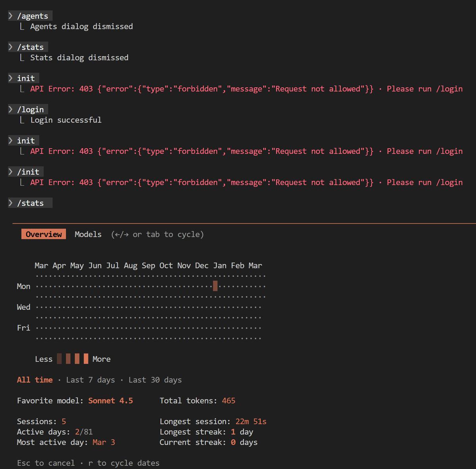Click the dimmest legend swatch beside Less
The width and height of the screenshot is (476, 469).
pos(59,359)
